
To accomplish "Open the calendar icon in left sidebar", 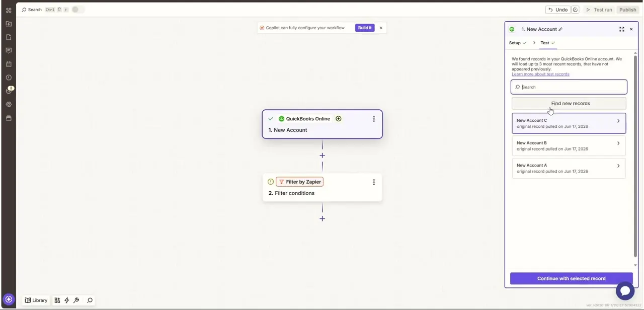I will 9,64.
